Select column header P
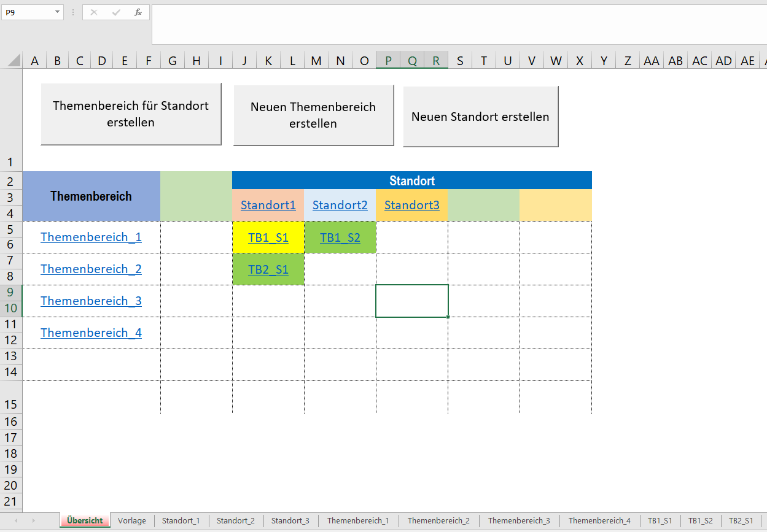Image resolution: width=767 pixels, height=532 pixels. (x=388, y=60)
